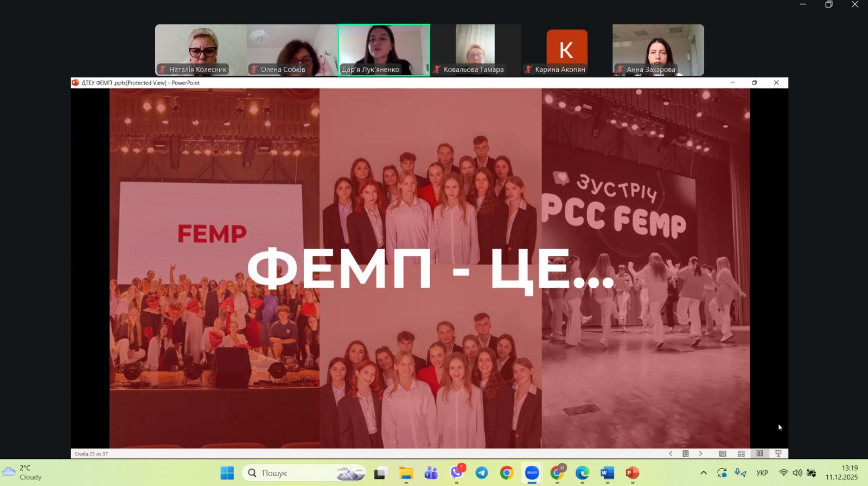This screenshot has width=868, height=486.
Task: Select the Reading View icon
Action: tap(759, 453)
